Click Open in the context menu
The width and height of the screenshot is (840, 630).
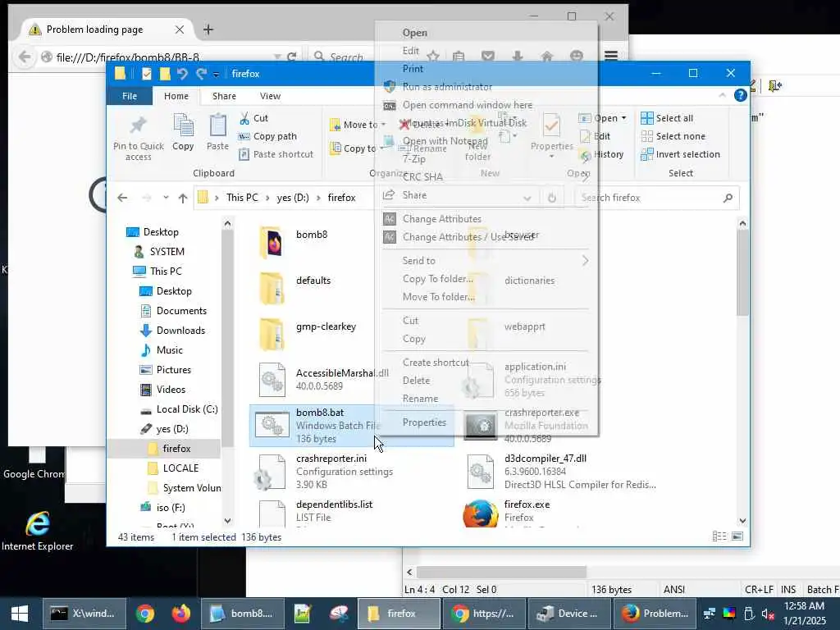coord(414,33)
